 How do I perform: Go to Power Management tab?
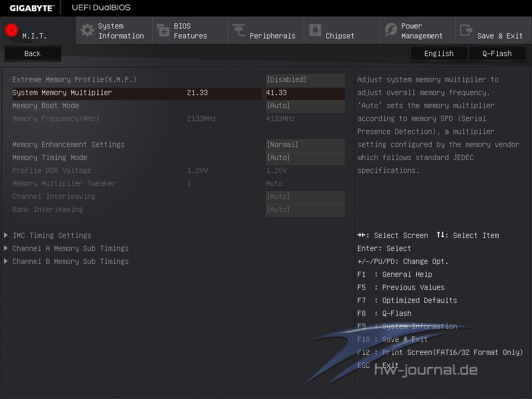[418, 30]
